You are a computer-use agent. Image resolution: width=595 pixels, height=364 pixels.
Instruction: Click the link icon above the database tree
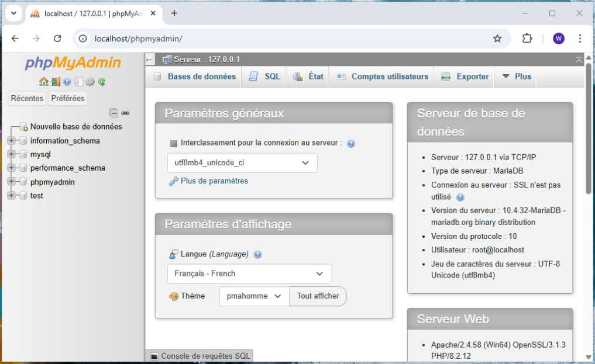[125, 113]
